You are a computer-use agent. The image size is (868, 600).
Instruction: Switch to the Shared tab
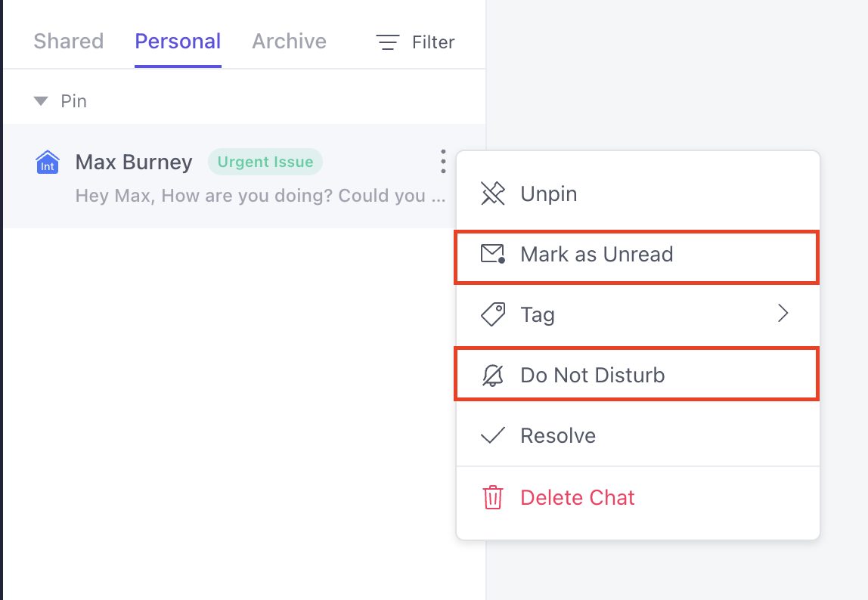click(69, 42)
